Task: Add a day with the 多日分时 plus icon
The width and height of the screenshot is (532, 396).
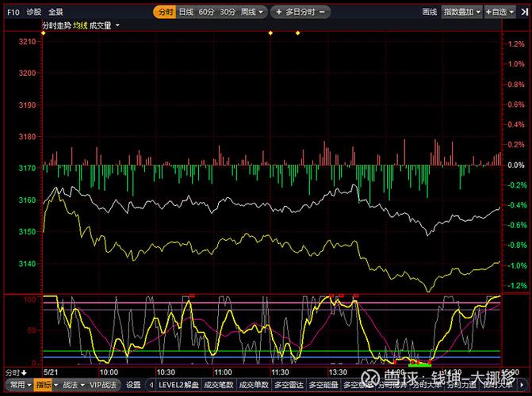Action: [x=278, y=12]
